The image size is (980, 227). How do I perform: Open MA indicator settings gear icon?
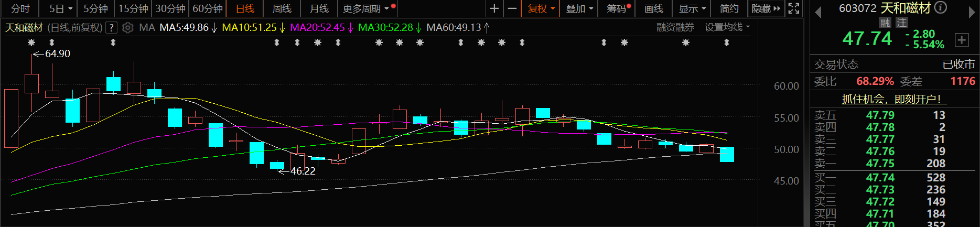[127, 28]
